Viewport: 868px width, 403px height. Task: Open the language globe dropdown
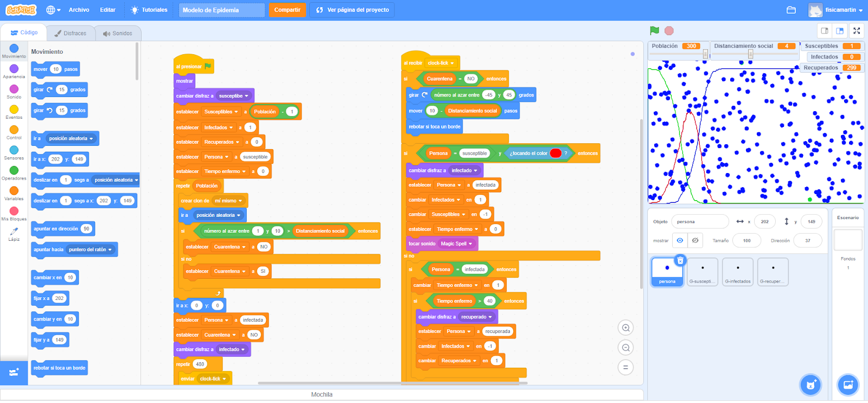[53, 10]
